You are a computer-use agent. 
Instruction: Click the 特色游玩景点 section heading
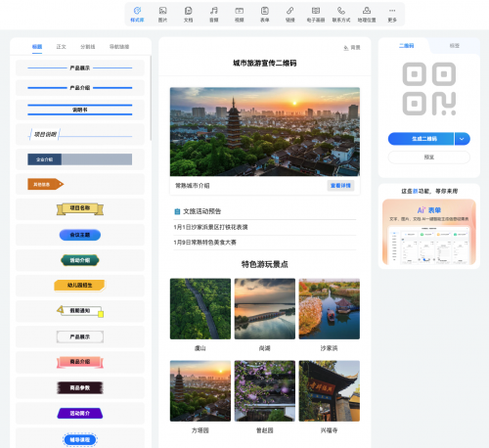[x=265, y=264]
